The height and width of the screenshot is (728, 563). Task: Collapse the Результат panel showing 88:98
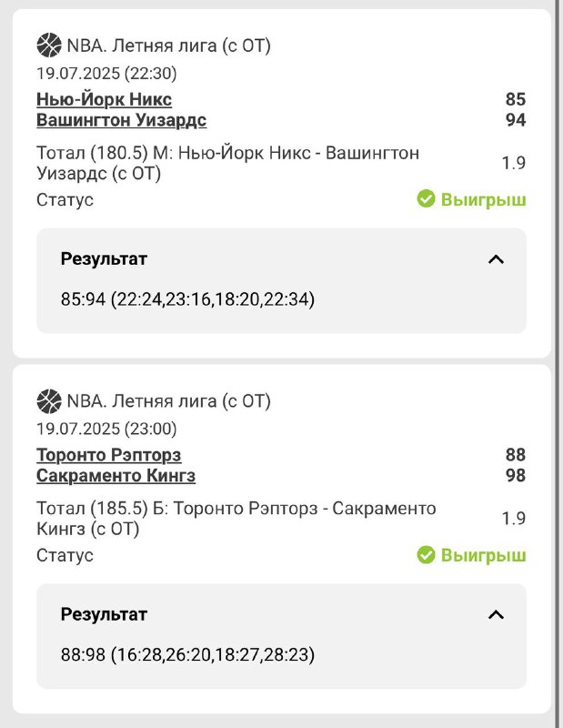pos(496,614)
